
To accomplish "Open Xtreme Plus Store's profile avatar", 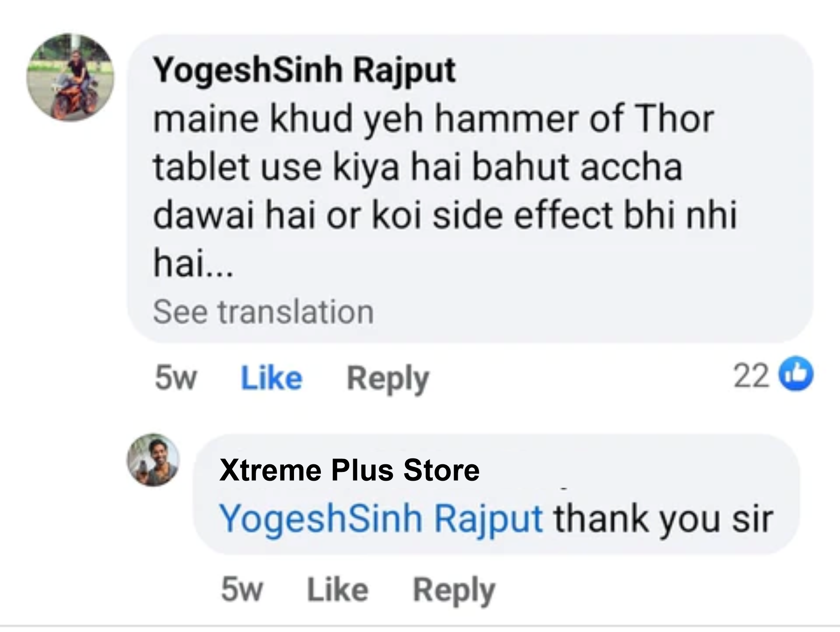I will coord(153,460).
